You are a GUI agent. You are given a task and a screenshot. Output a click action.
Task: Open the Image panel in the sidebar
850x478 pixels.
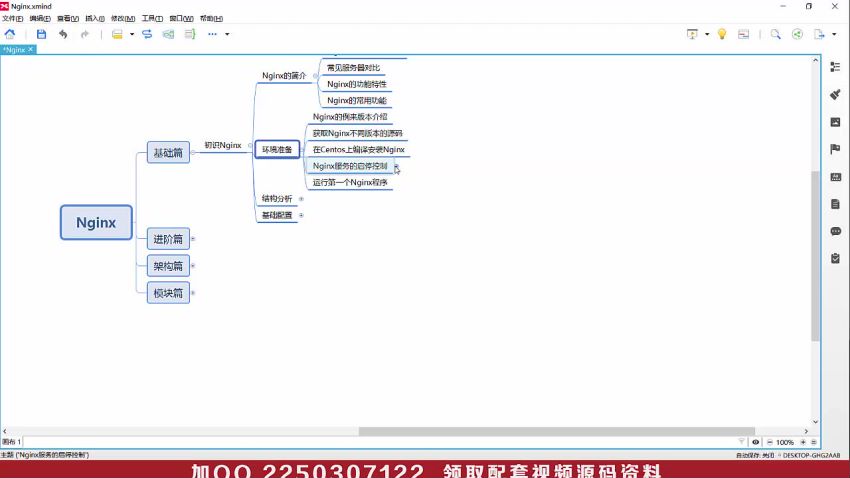coord(835,122)
